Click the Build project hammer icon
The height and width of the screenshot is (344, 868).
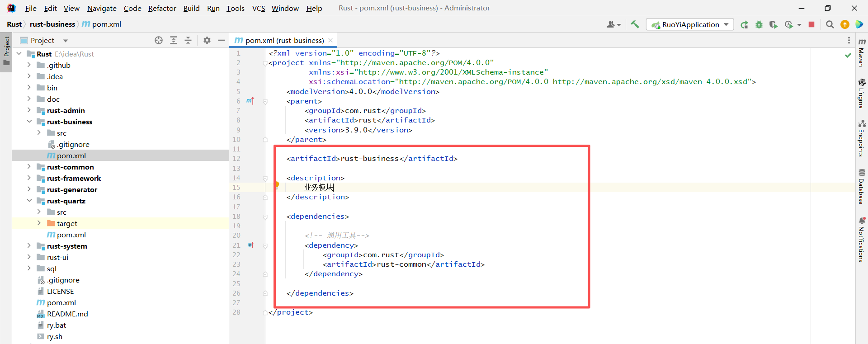tap(635, 24)
